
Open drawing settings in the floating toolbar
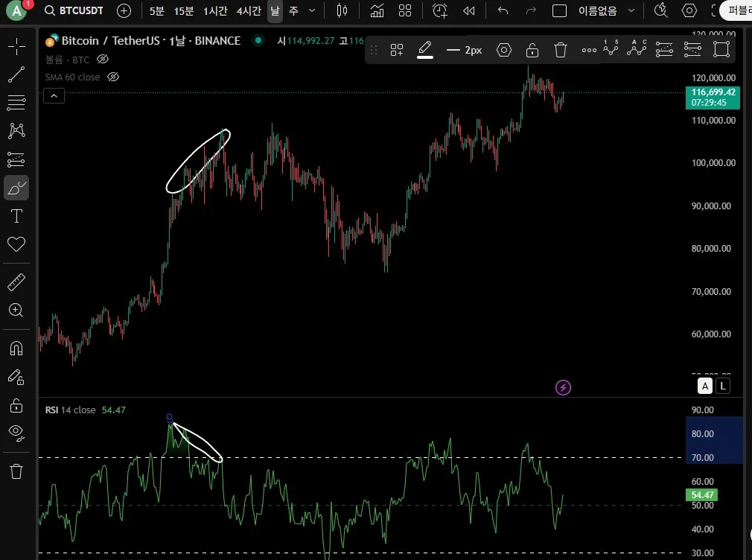pyautogui.click(x=503, y=50)
